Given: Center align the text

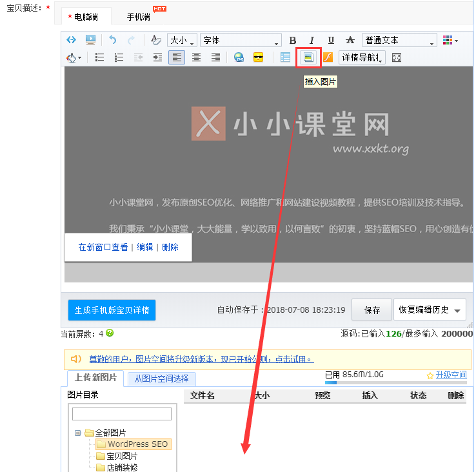Looking at the screenshot, I should click(196, 57).
